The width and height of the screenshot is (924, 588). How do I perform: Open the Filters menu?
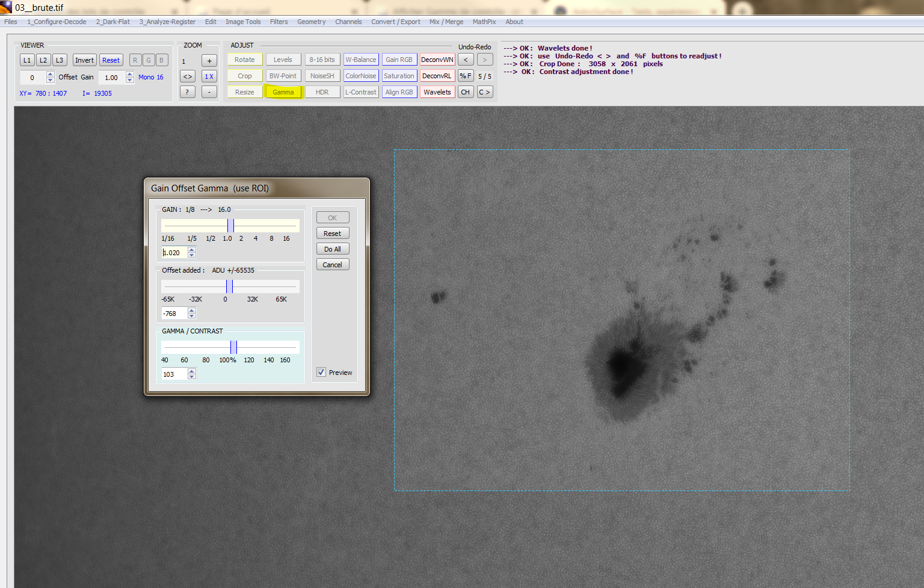[x=279, y=22]
